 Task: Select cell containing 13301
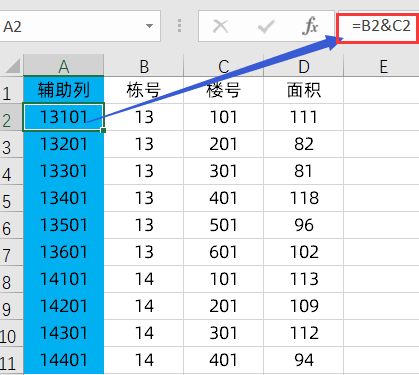click(64, 171)
